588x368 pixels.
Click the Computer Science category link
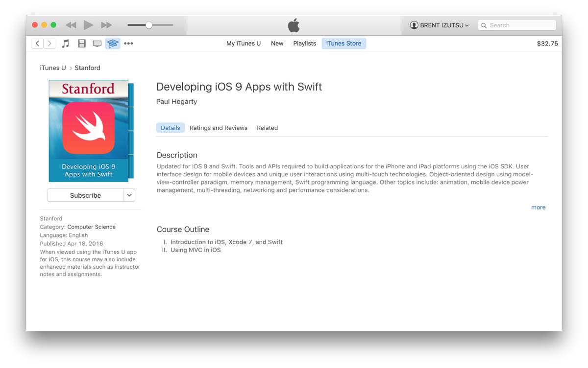pos(92,227)
